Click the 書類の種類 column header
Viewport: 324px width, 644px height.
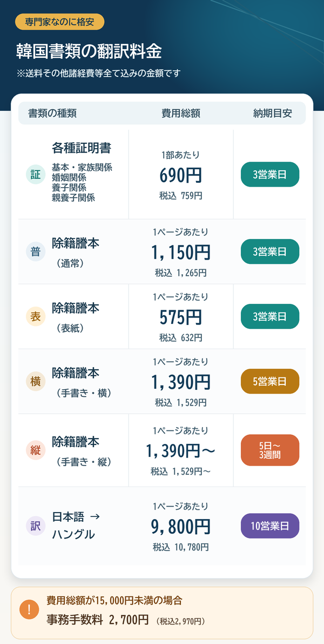52,114
